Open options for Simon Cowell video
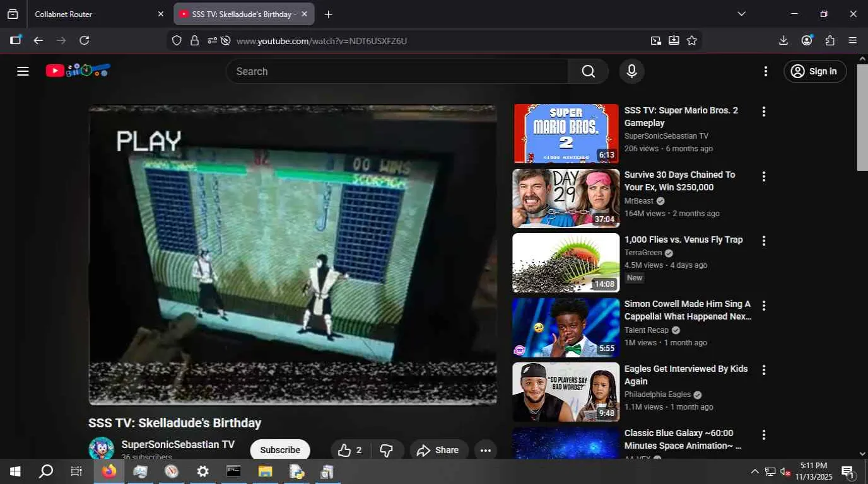 (764, 306)
